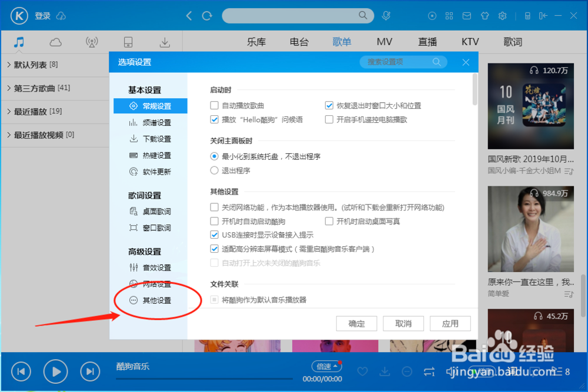Select 频谱设置 in settings sidebar
This screenshot has height=392, width=588.
[151, 123]
